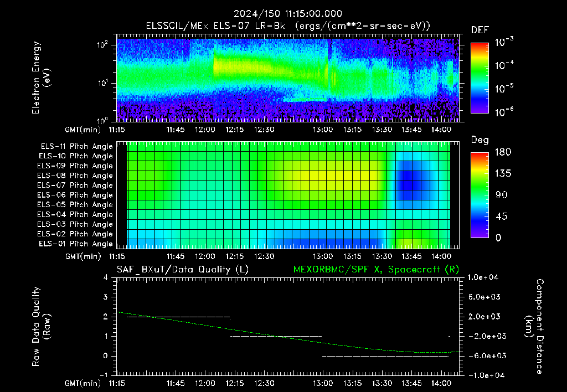Image resolution: width=567 pixels, height=392 pixels.
Task: Click the 45 degree scale value
Action: (502, 216)
